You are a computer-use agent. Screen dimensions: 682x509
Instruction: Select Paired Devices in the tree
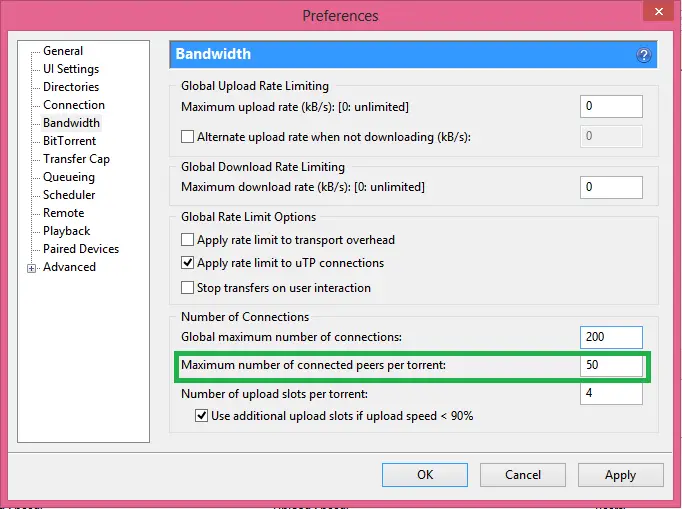(x=81, y=249)
